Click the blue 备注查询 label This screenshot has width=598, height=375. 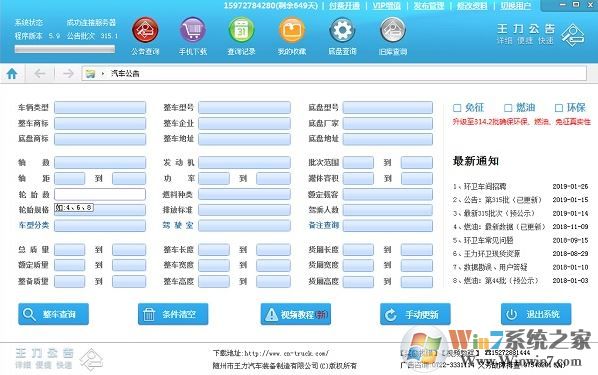click(323, 225)
